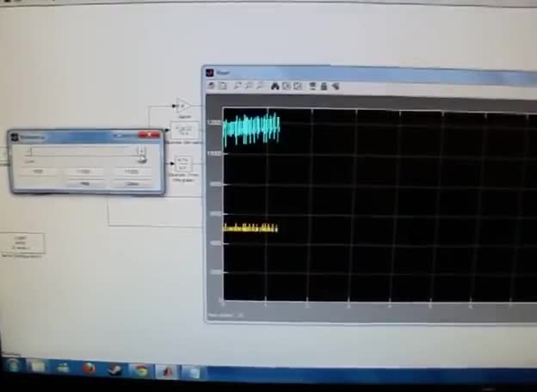This screenshot has height=392, width=537.
Task: Click the Lock axes selection icon
Action: 324,87
